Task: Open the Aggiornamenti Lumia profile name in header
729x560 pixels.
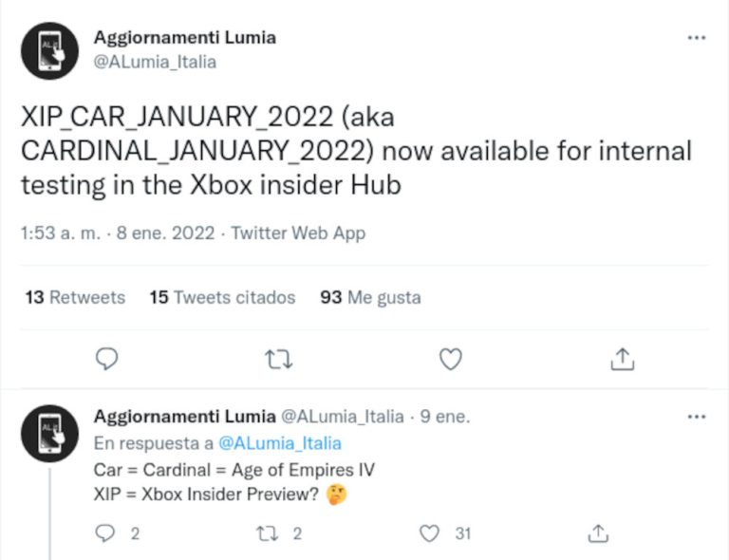Action: 184,38
